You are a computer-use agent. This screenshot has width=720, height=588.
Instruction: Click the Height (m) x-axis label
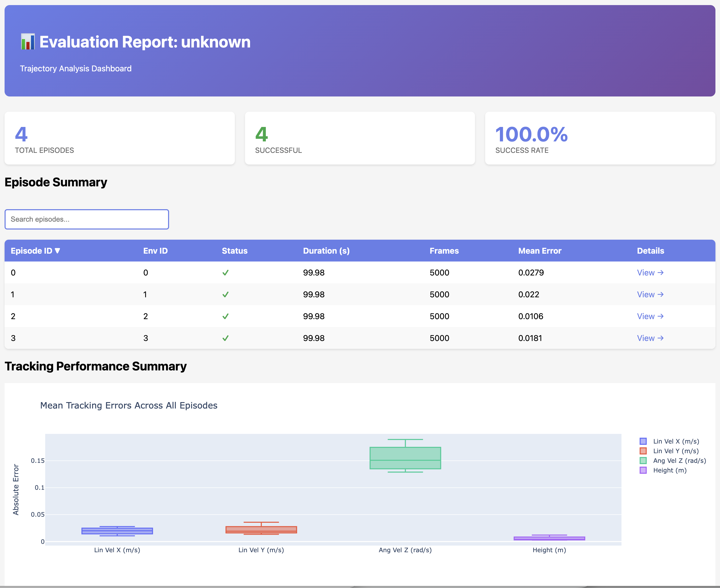[549, 550]
